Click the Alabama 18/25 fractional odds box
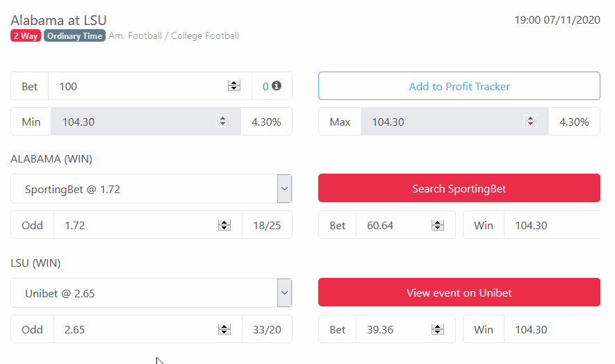This screenshot has width=615, height=364. click(x=268, y=225)
